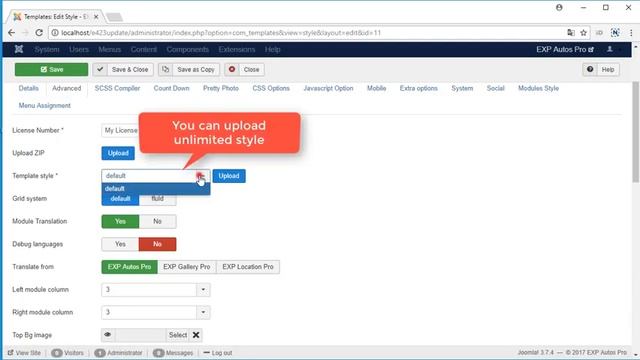Click the eye preview icon for Top Bg image

click(108, 335)
